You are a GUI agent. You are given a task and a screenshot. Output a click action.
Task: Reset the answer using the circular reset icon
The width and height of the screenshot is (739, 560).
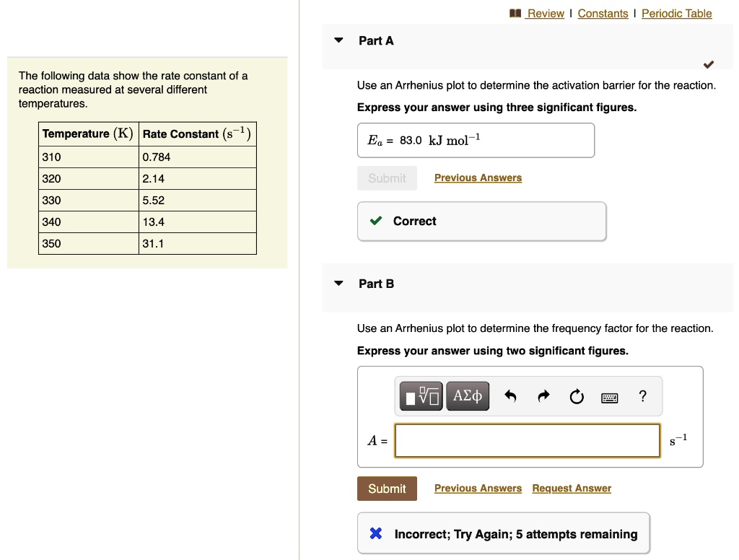click(577, 395)
